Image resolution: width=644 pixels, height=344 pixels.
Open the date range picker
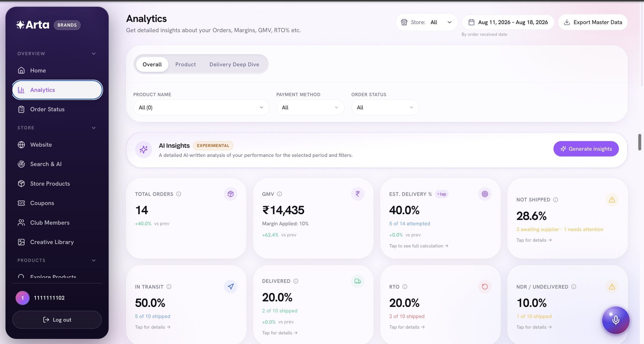tap(508, 22)
